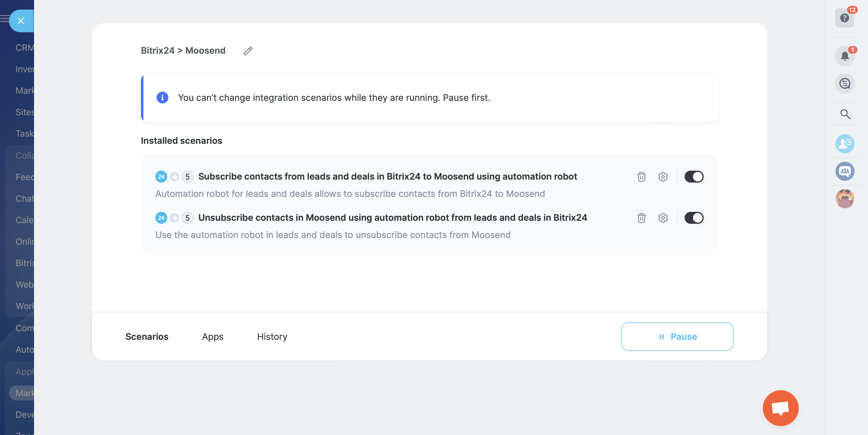Click the pencil icon to rename integration

click(248, 51)
